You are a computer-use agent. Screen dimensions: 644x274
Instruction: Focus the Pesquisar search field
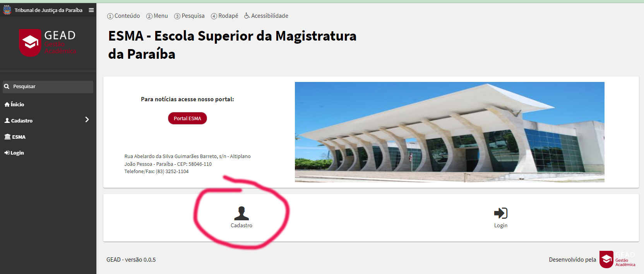pyautogui.click(x=48, y=87)
